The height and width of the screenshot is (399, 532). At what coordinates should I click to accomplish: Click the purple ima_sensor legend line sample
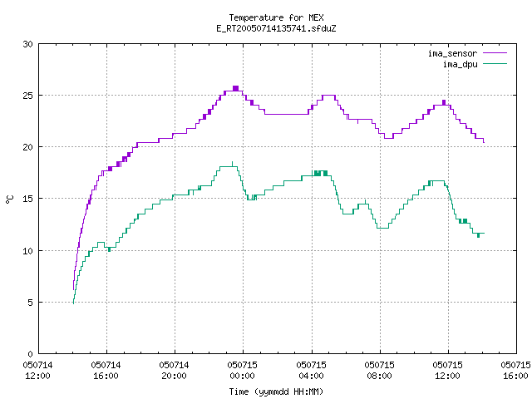pyautogui.click(x=495, y=53)
